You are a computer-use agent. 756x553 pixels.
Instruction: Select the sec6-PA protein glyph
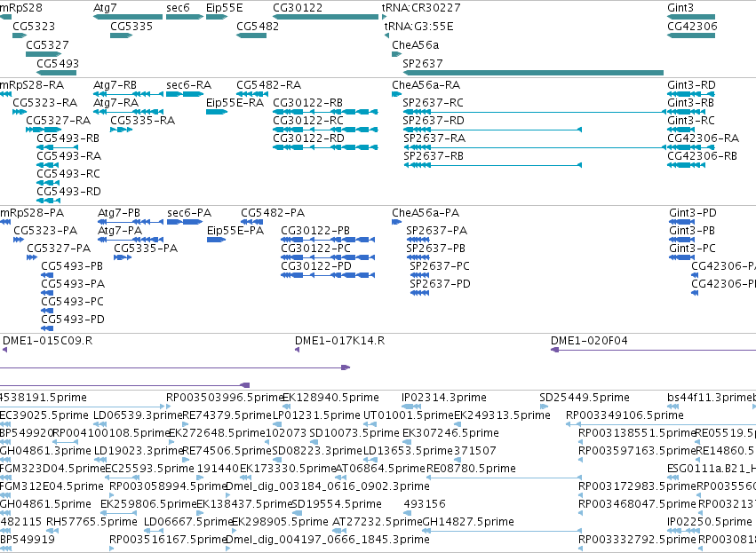click(x=185, y=222)
